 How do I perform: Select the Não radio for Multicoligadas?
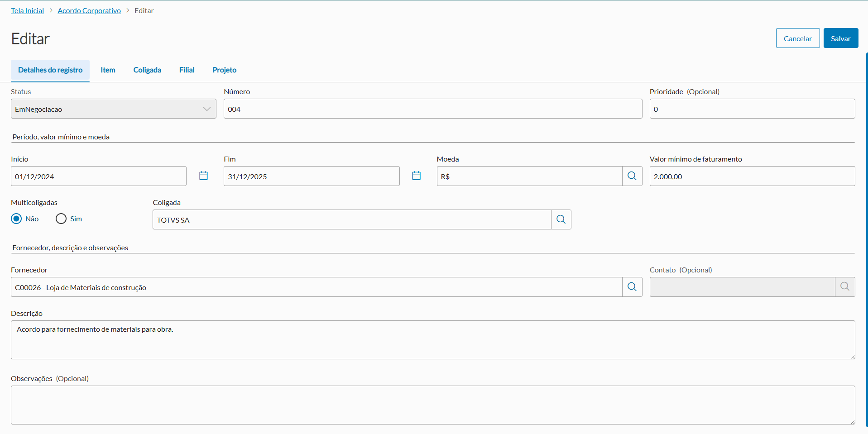17,219
